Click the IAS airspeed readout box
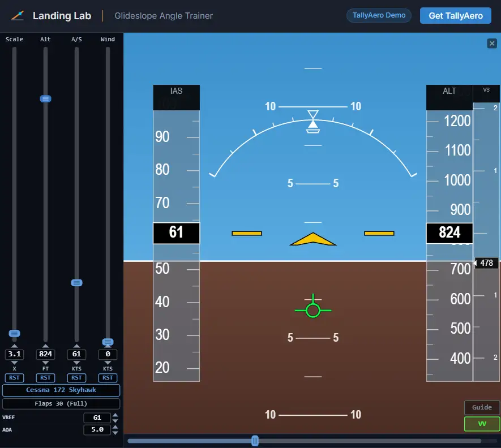 (x=177, y=233)
